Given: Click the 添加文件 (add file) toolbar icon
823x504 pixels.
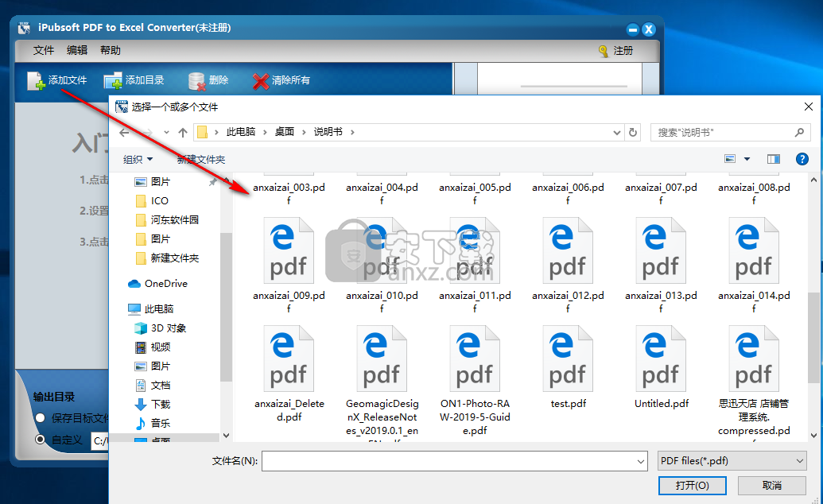Looking at the screenshot, I should tap(37, 80).
